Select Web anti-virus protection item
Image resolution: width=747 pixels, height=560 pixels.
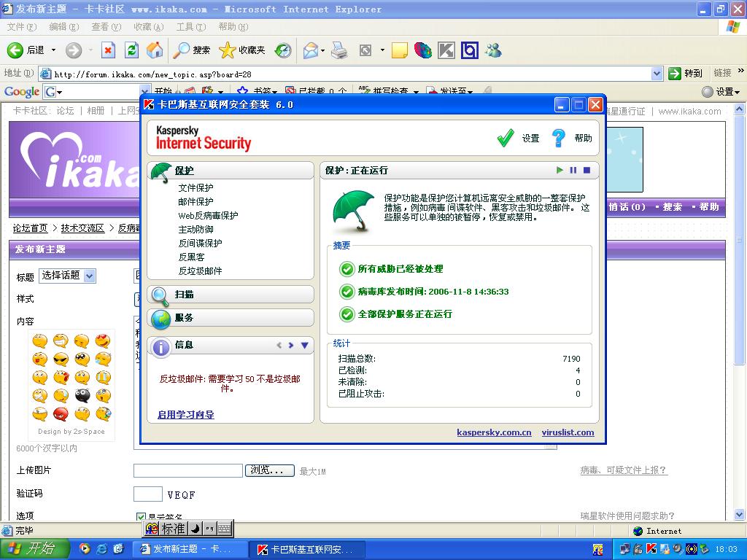point(208,215)
